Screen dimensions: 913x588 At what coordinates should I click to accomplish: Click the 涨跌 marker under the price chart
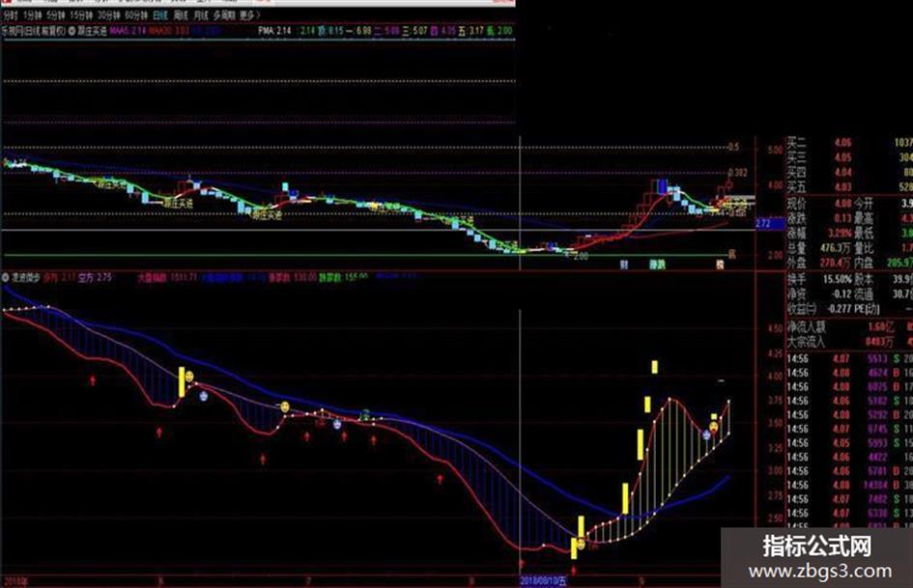[x=657, y=265]
